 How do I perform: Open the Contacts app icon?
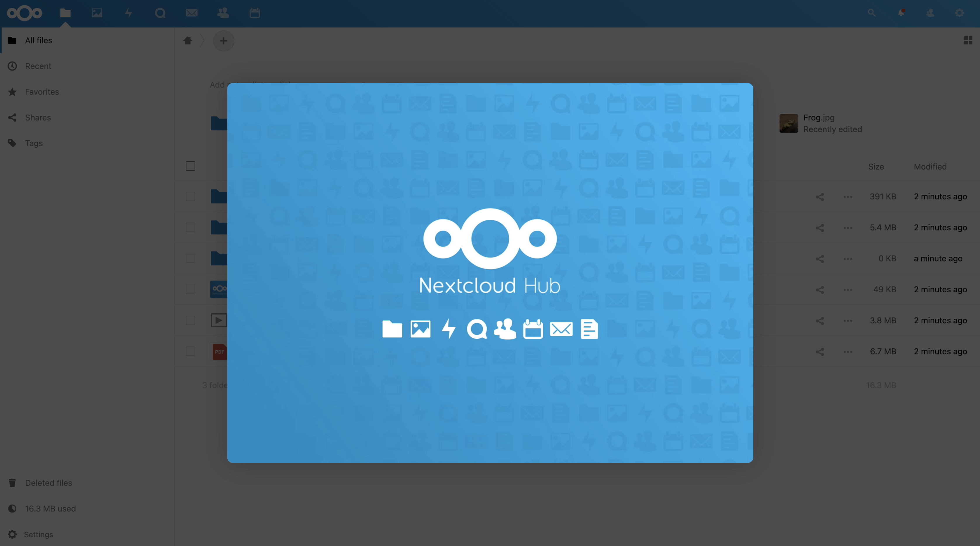pos(223,13)
